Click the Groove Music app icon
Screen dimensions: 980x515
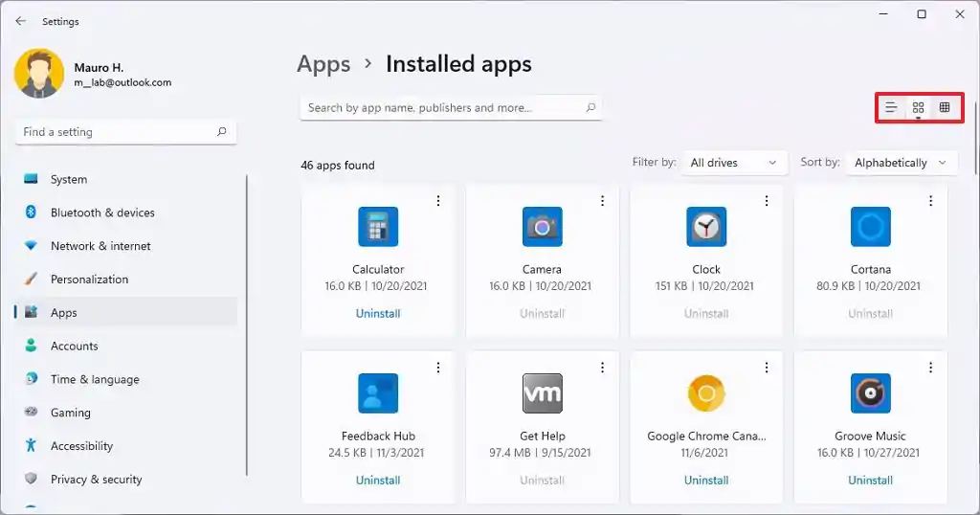[870, 393]
